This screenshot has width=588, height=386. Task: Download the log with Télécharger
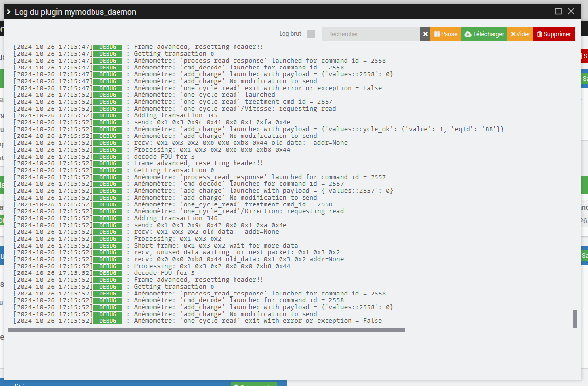click(x=484, y=34)
